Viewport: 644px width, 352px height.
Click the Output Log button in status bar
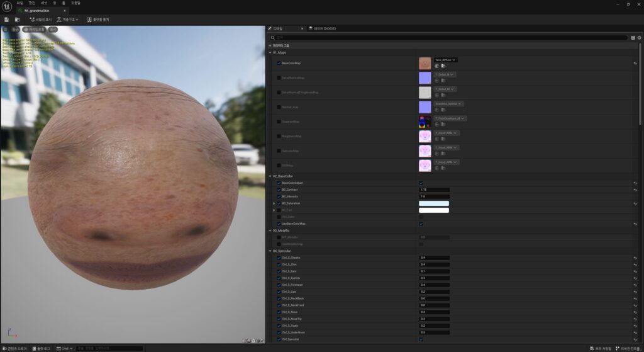tap(43, 348)
